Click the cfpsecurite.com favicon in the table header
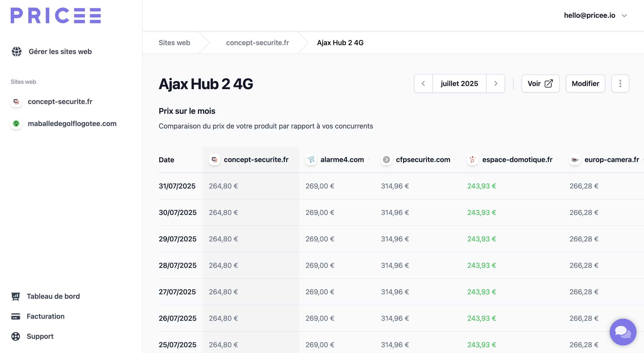The height and width of the screenshot is (353, 644). pyautogui.click(x=386, y=160)
